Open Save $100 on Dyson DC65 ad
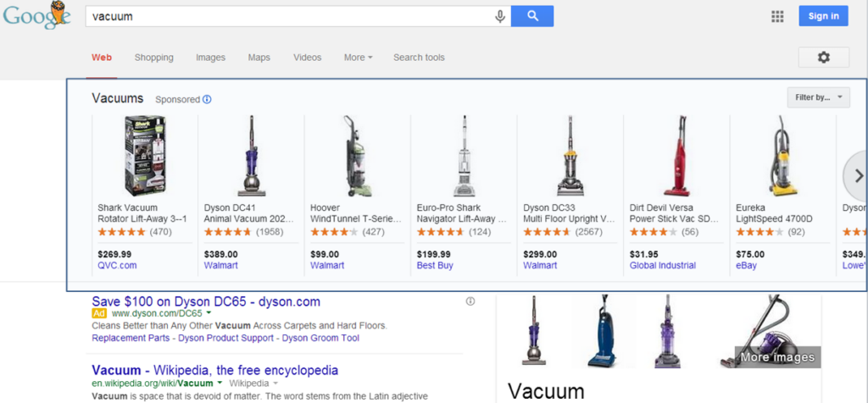 [x=205, y=301]
